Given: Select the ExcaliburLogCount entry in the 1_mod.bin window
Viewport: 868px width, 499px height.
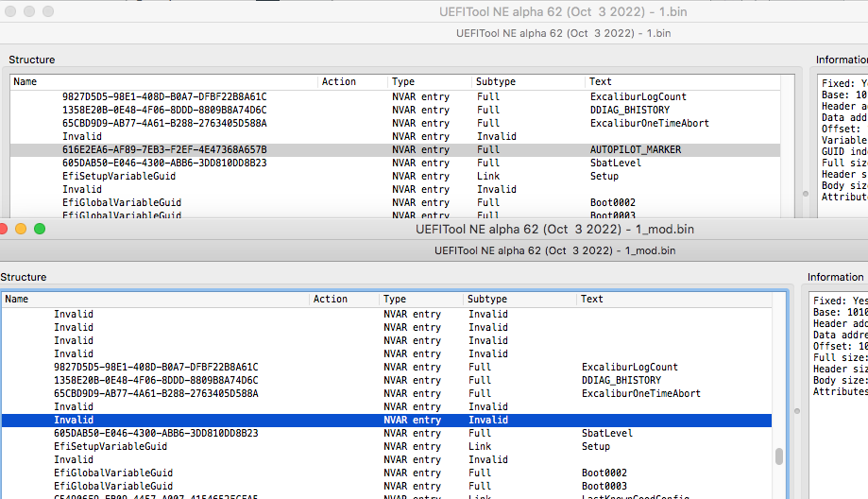Looking at the screenshot, I should (x=387, y=368).
